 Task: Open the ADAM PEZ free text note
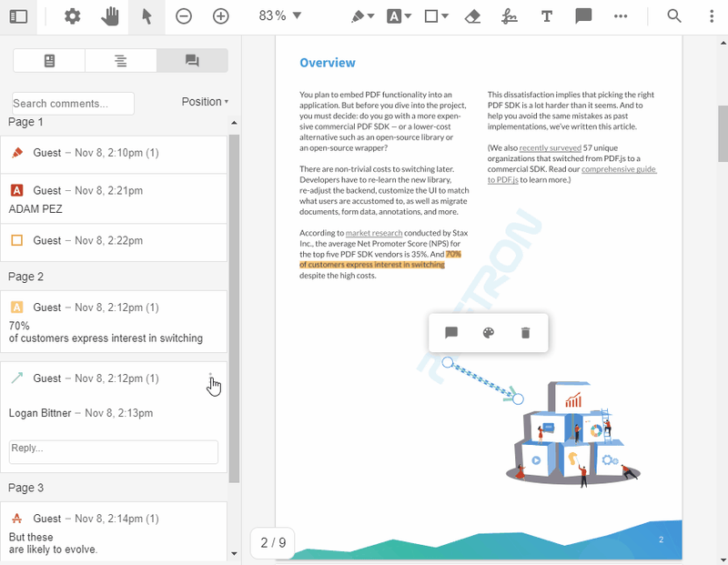pos(114,199)
